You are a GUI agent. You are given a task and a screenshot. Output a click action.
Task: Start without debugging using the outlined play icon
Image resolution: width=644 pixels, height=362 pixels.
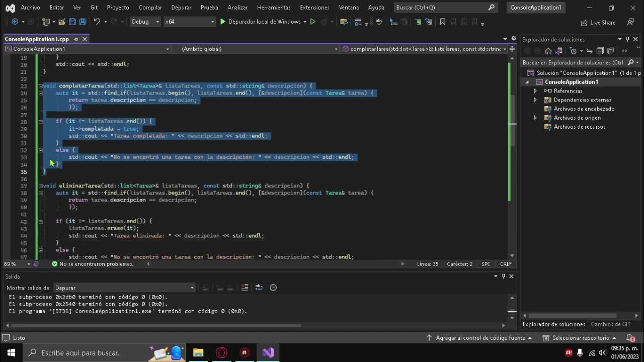(x=312, y=22)
